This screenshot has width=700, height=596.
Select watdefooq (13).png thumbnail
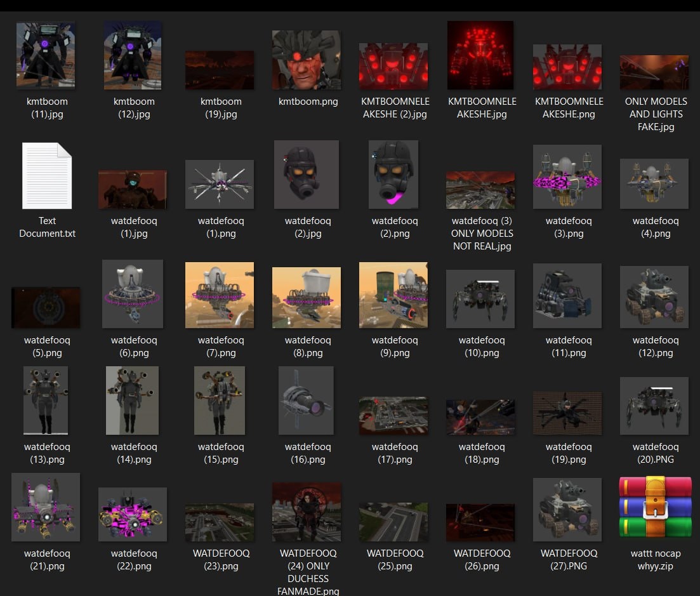tap(46, 401)
